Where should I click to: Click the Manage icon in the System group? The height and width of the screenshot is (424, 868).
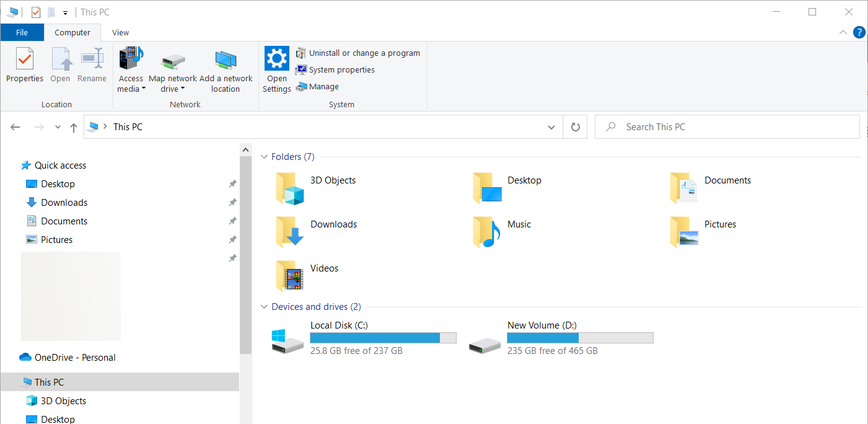point(318,86)
